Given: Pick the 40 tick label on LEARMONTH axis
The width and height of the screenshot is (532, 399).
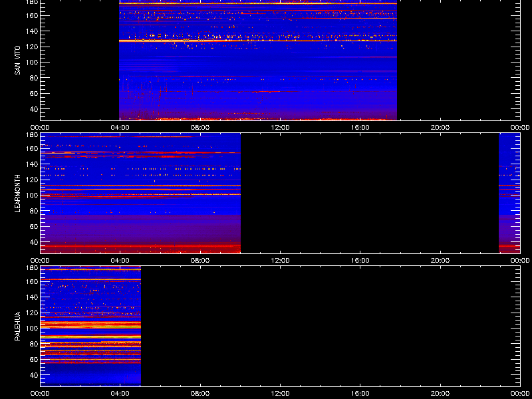Looking at the screenshot, I should pyautogui.click(x=35, y=242).
